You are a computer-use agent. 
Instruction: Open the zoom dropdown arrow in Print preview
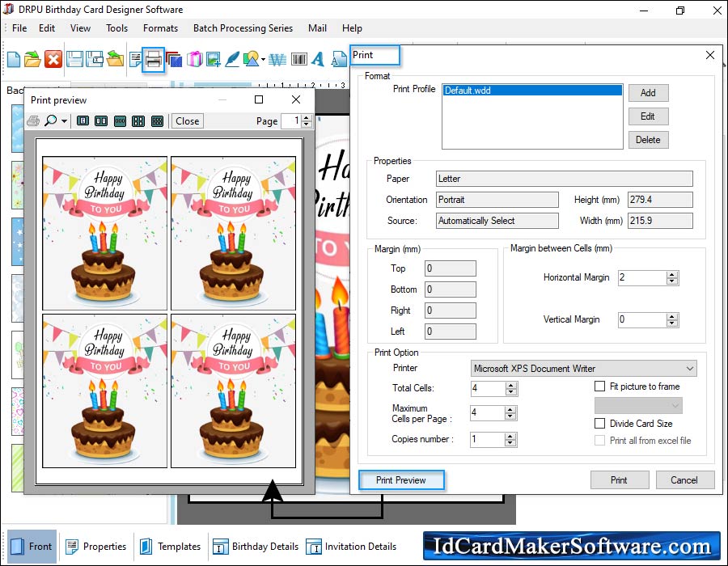coord(64,121)
